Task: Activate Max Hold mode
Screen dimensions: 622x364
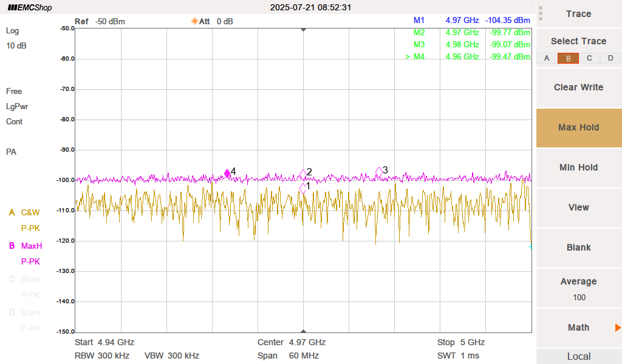Action: tap(578, 127)
